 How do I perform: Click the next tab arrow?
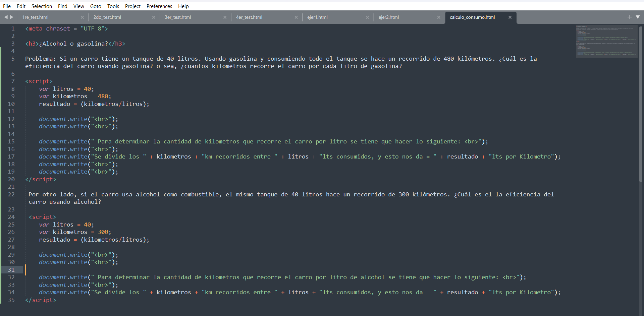pos(12,17)
